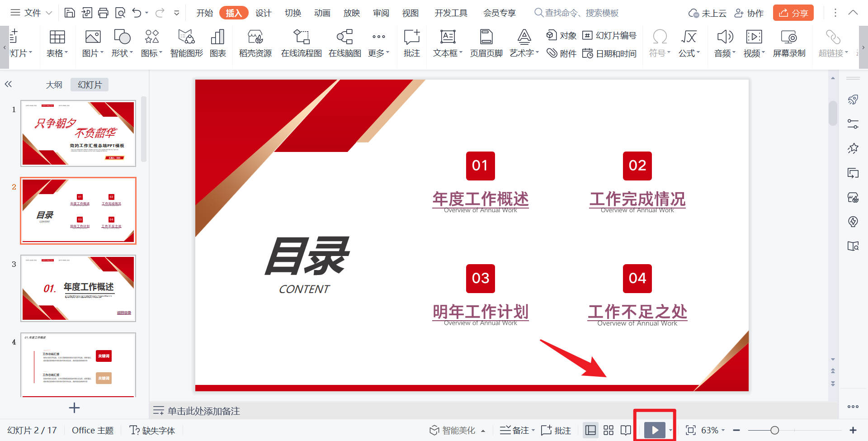Undo the last action
The image size is (868, 441).
point(137,13)
